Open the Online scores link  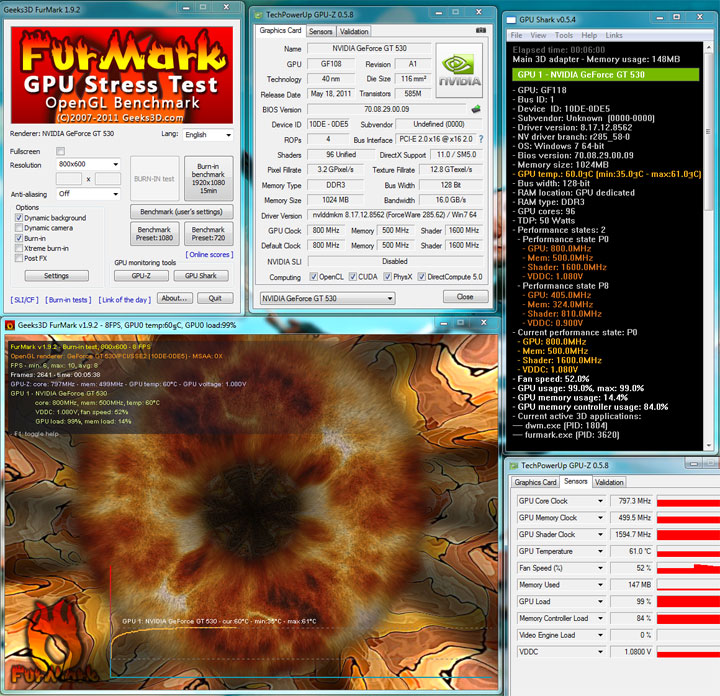[x=209, y=254]
